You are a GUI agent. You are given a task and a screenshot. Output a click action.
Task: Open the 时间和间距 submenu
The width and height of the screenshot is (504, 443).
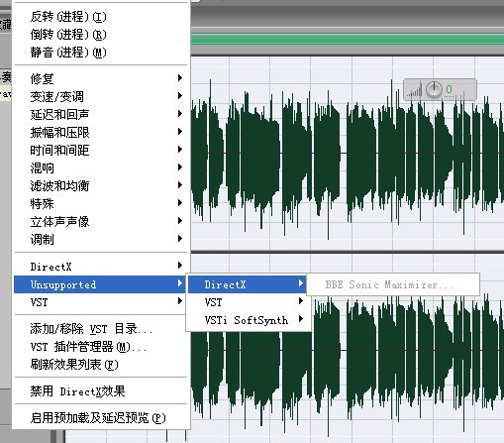(x=101, y=150)
